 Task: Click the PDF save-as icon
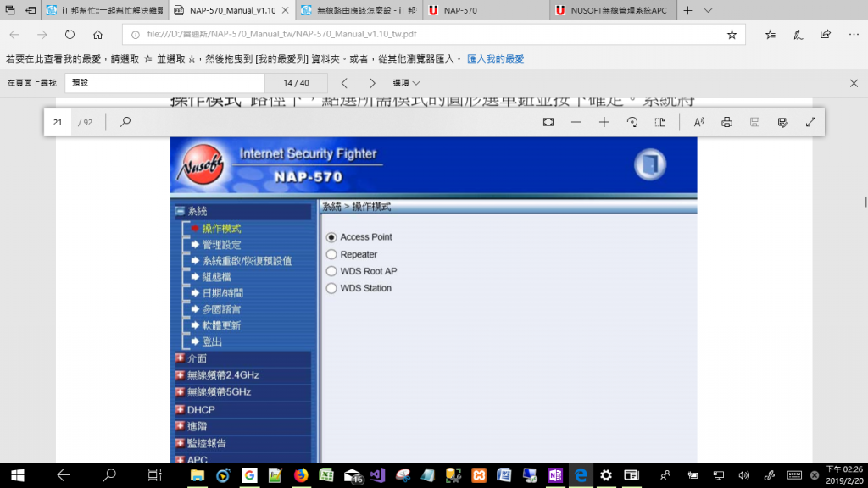pos(782,122)
